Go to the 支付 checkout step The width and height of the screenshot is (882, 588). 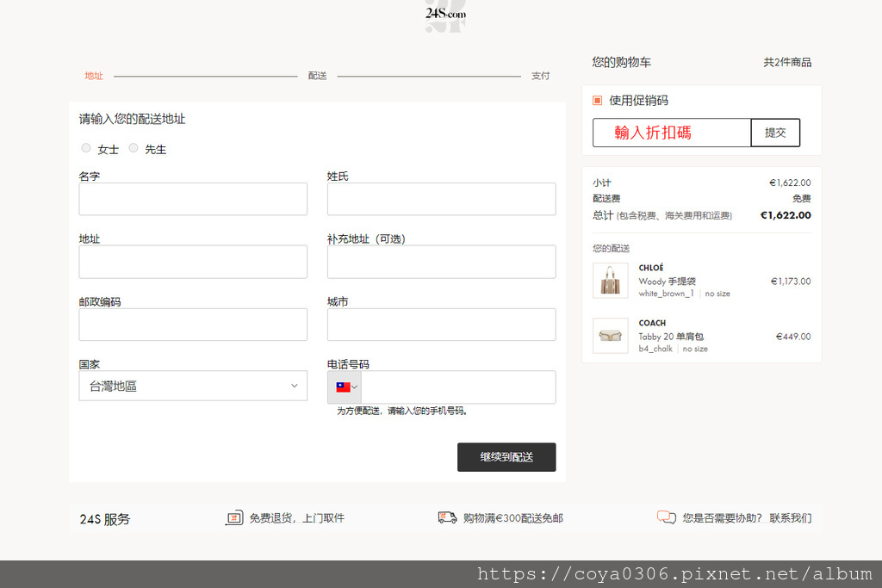(541, 76)
